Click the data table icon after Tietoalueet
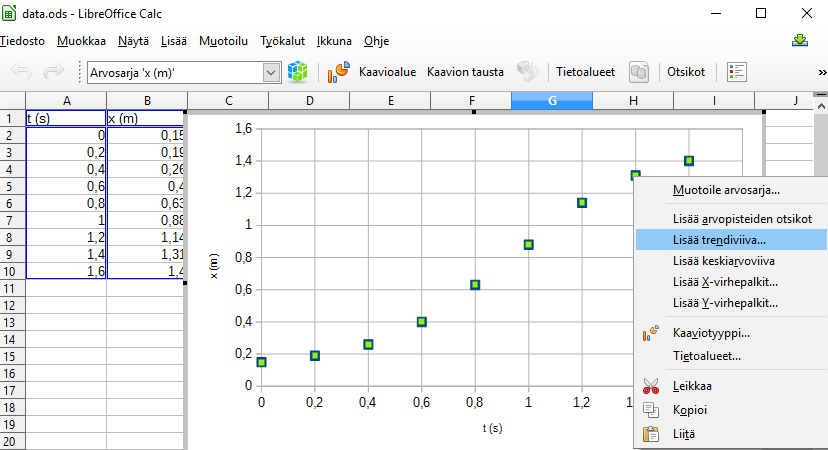 pos(638,72)
